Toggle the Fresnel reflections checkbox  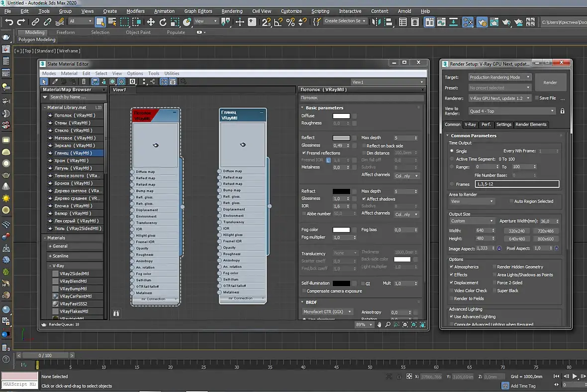[304, 153]
